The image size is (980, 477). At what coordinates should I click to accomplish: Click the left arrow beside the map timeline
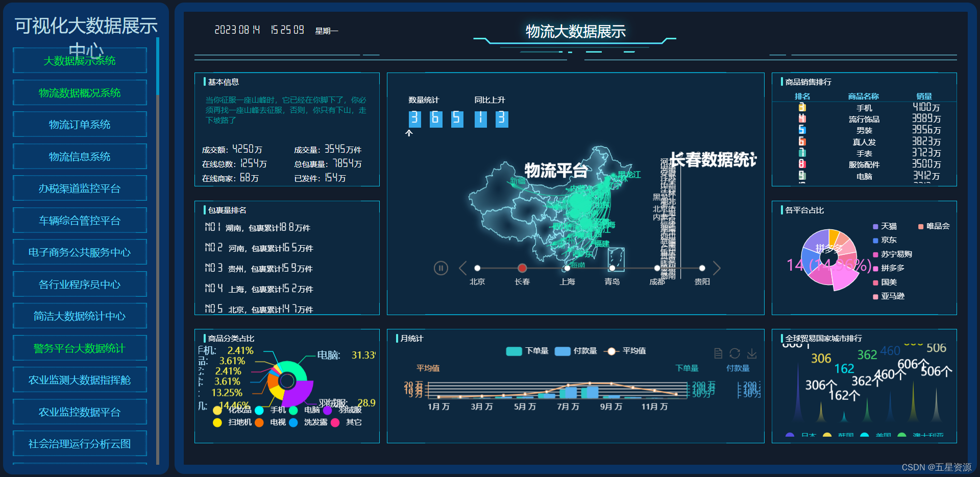(x=462, y=268)
